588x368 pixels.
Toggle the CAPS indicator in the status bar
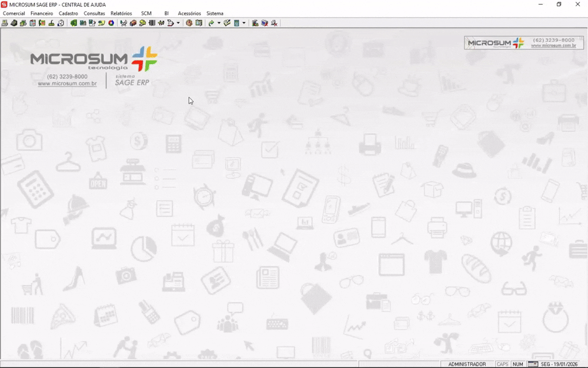pyautogui.click(x=502, y=364)
